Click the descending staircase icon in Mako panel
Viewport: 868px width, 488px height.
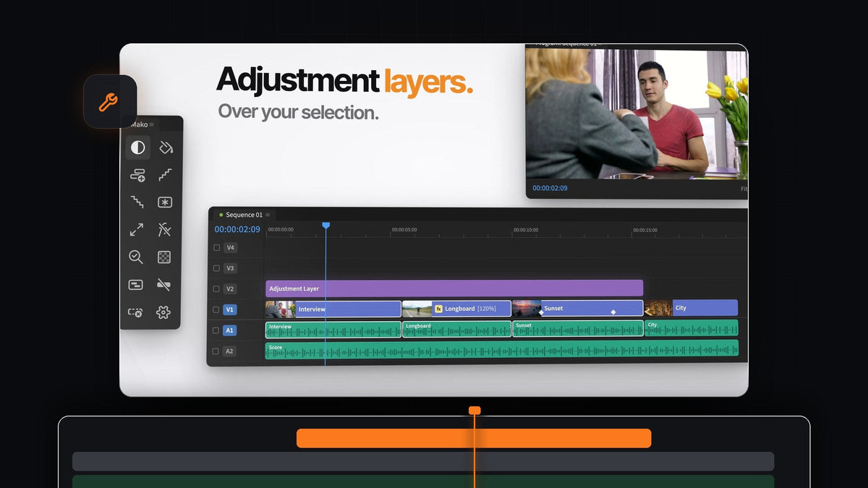137,202
